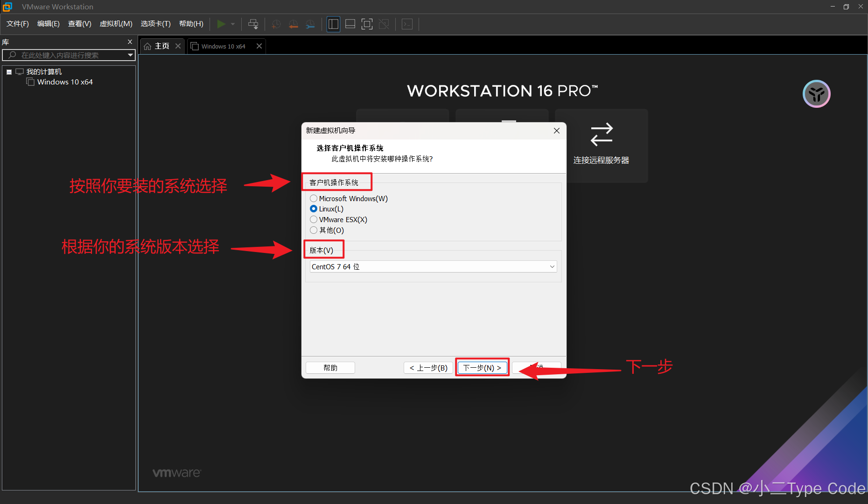The height and width of the screenshot is (504, 868).
Task: Click the < 上一步(B) button
Action: pos(428,368)
